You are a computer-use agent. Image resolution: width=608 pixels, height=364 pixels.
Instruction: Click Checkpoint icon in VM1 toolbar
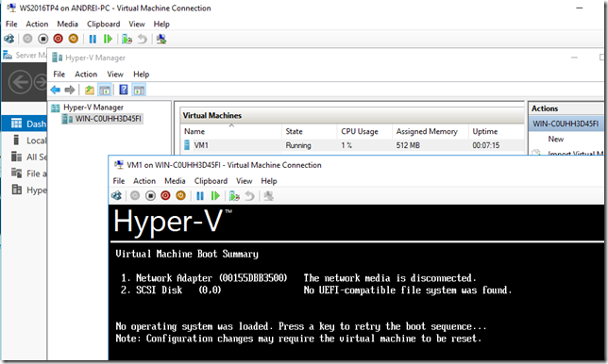234,196
